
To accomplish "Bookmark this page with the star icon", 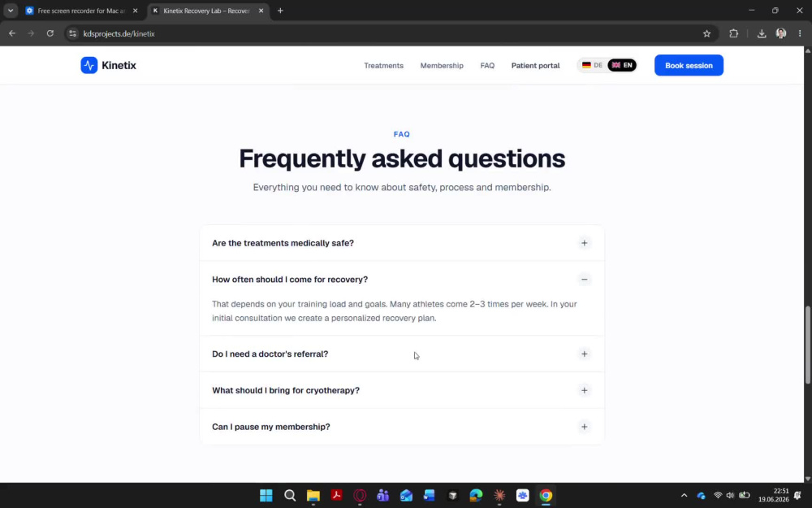I will point(707,33).
